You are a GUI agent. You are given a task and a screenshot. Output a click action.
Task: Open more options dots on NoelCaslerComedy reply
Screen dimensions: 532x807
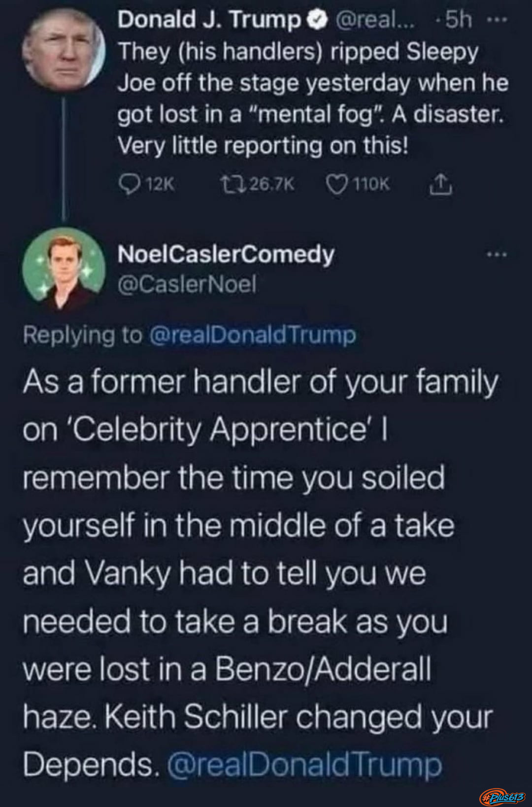pos(496,255)
